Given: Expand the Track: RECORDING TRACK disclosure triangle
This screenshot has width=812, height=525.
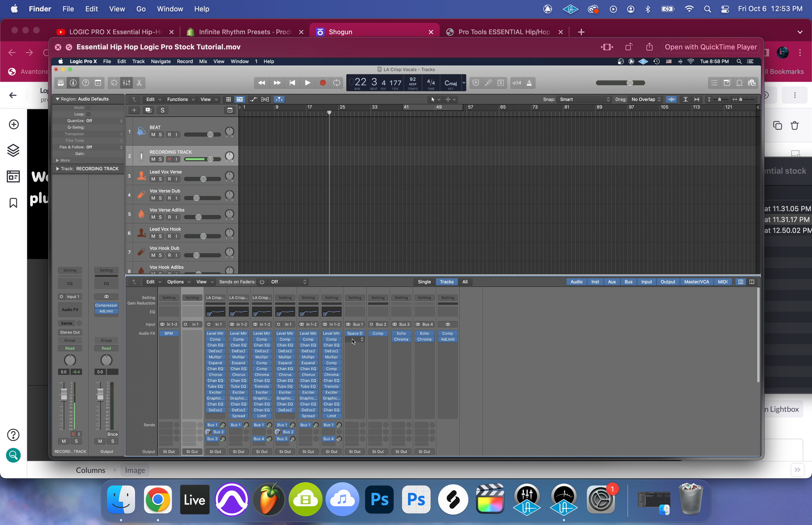Looking at the screenshot, I should [x=58, y=169].
